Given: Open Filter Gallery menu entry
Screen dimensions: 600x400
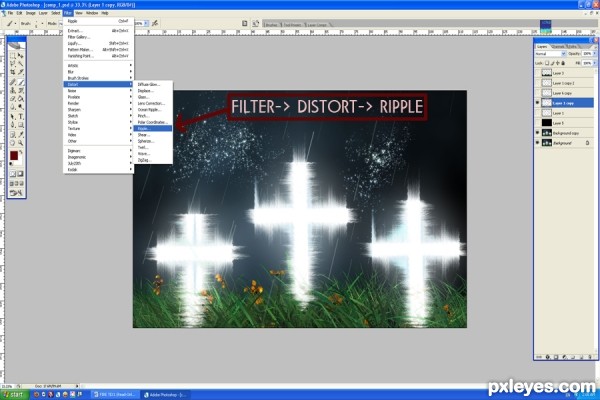Looking at the screenshot, I should click(98, 37).
